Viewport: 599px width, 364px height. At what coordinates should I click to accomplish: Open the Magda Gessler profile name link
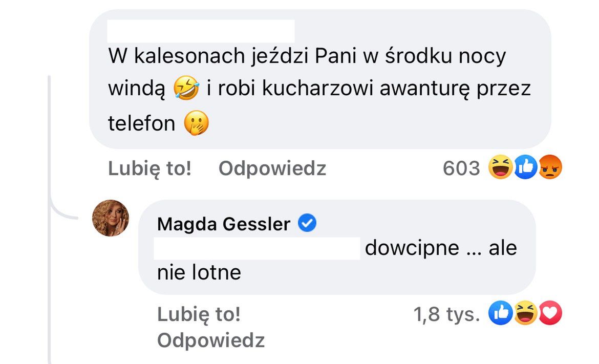224,224
